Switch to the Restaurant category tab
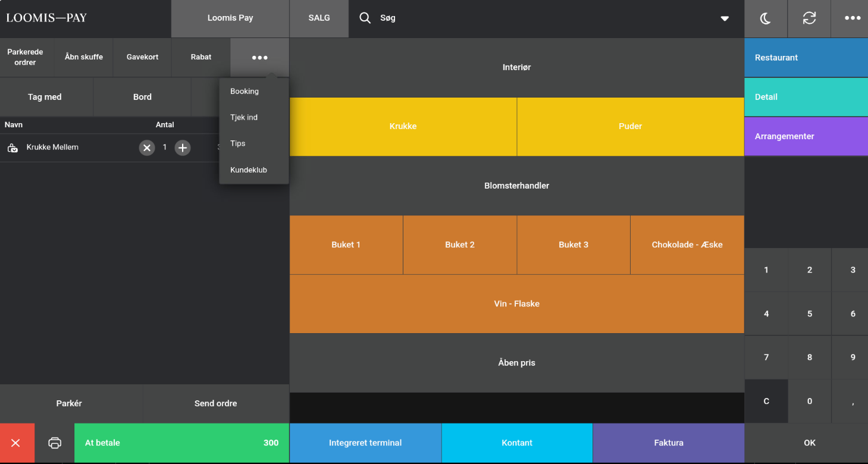Viewport: 868px width, 464px height. pyautogui.click(x=806, y=58)
